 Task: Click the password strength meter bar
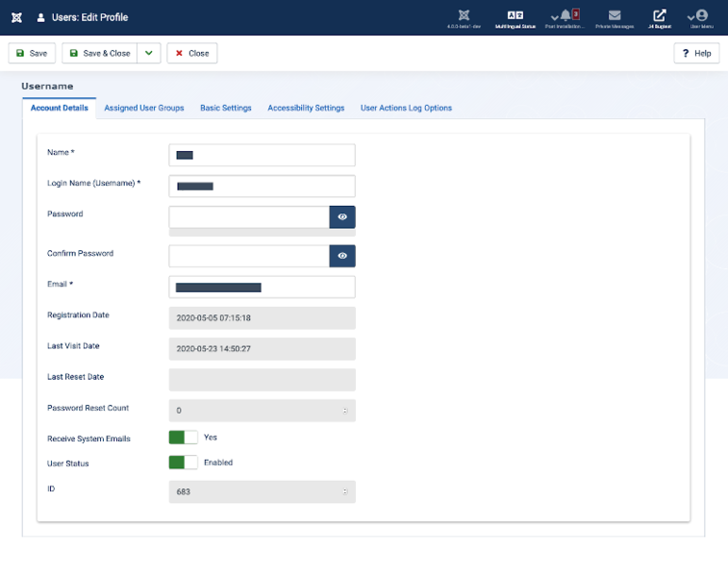pos(262,233)
